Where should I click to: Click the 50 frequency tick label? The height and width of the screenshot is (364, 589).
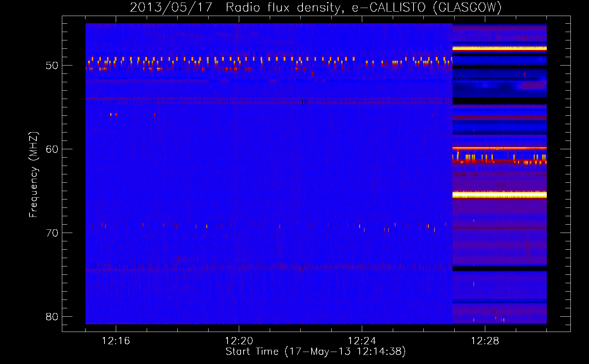[x=52, y=66]
